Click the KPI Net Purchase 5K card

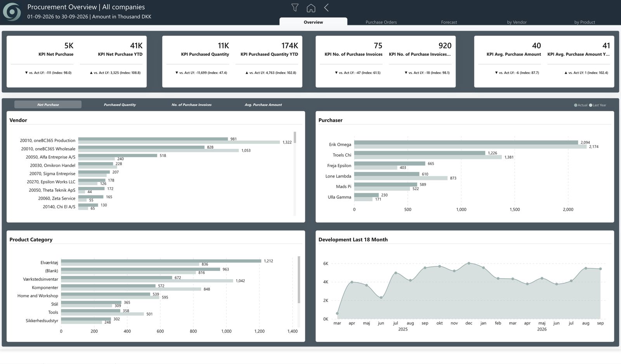click(x=42, y=61)
